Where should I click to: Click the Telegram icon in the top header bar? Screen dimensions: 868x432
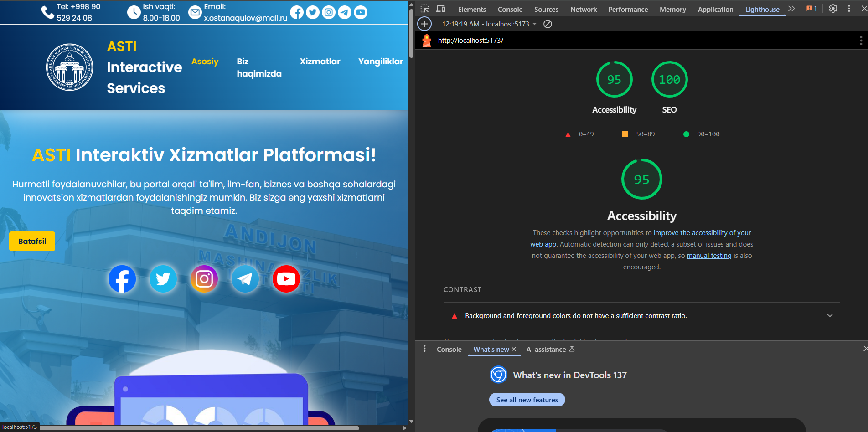pos(345,12)
